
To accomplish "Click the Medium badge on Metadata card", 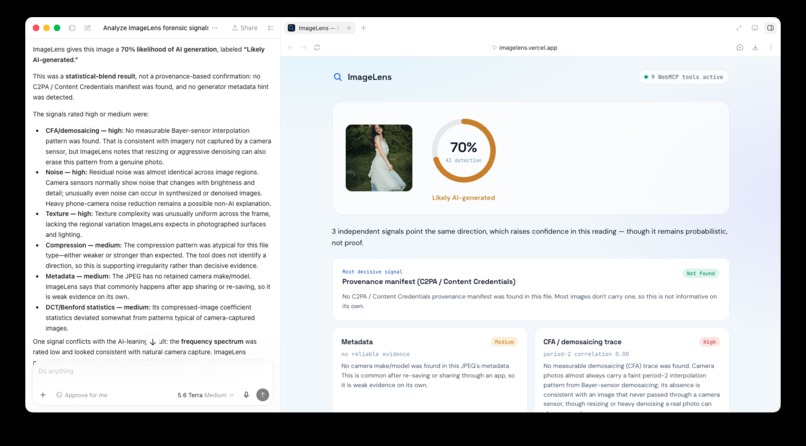I will pyautogui.click(x=504, y=342).
